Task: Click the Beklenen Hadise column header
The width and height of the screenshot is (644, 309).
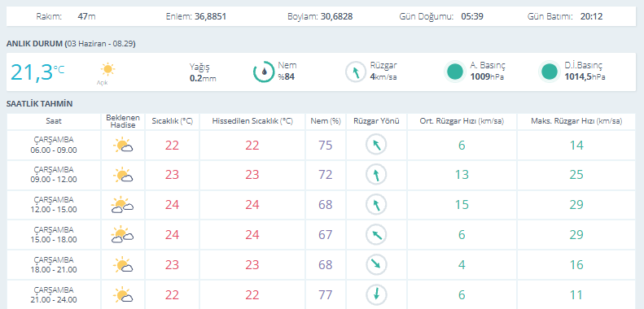Action: pos(123,121)
